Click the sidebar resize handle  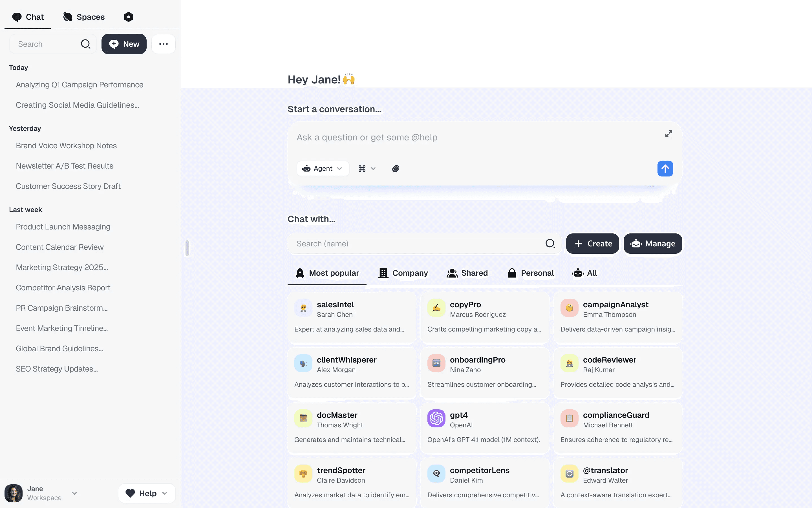(x=187, y=248)
